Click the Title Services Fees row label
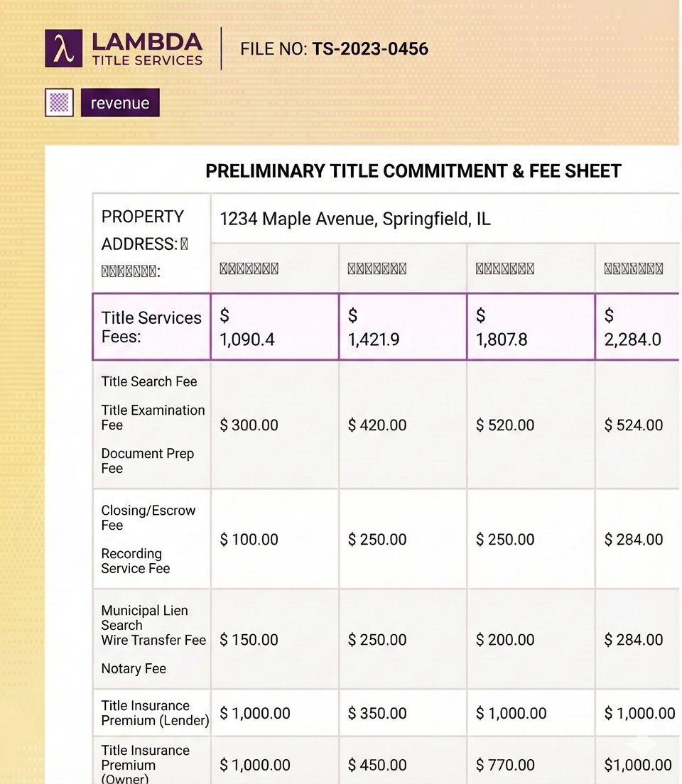Image resolution: width=682 pixels, height=784 pixels. point(151,327)
